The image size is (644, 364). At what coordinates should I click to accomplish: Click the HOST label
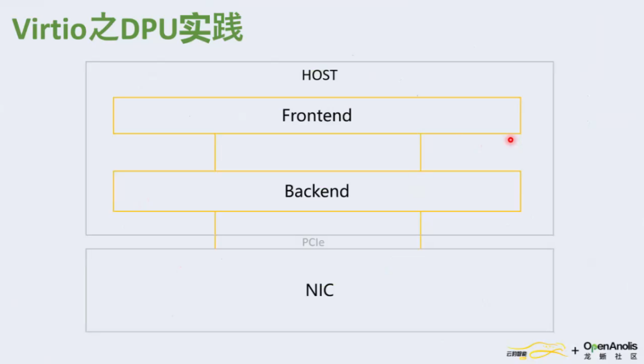point(320,75)
